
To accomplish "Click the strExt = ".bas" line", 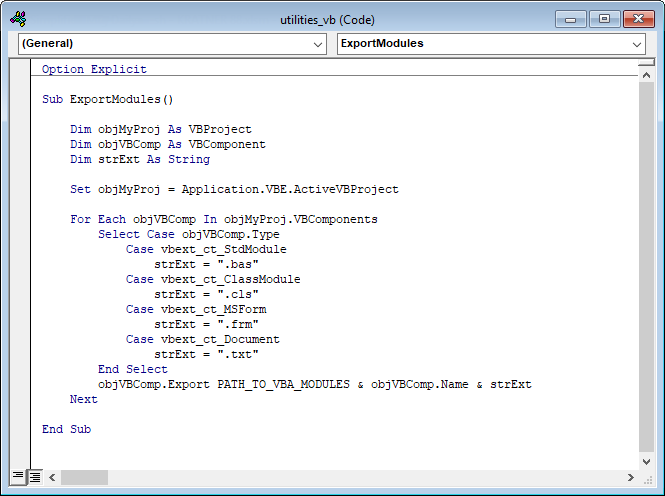I will pyautogui.click(x=206, y=265).
